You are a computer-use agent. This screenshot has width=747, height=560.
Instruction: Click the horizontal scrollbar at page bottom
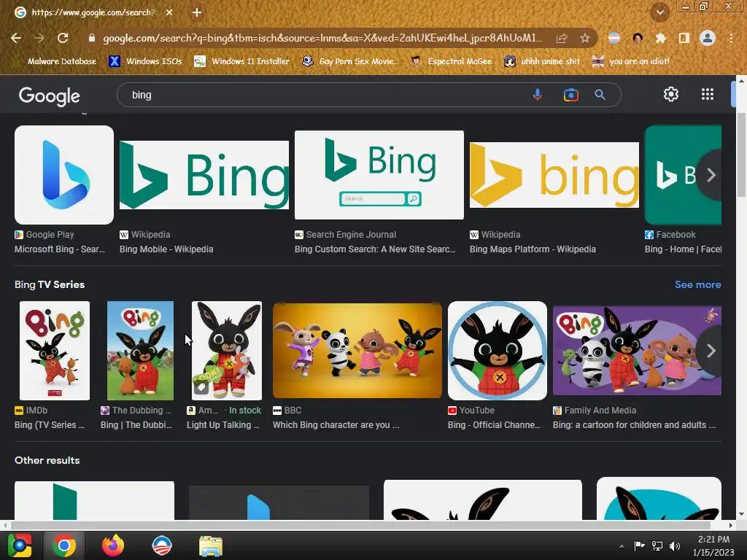[360, 525]
